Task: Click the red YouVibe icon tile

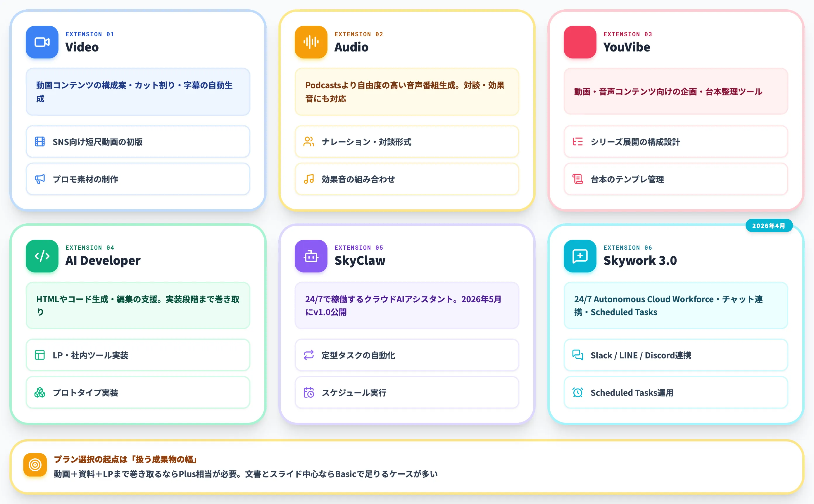Action: point(580,42)
